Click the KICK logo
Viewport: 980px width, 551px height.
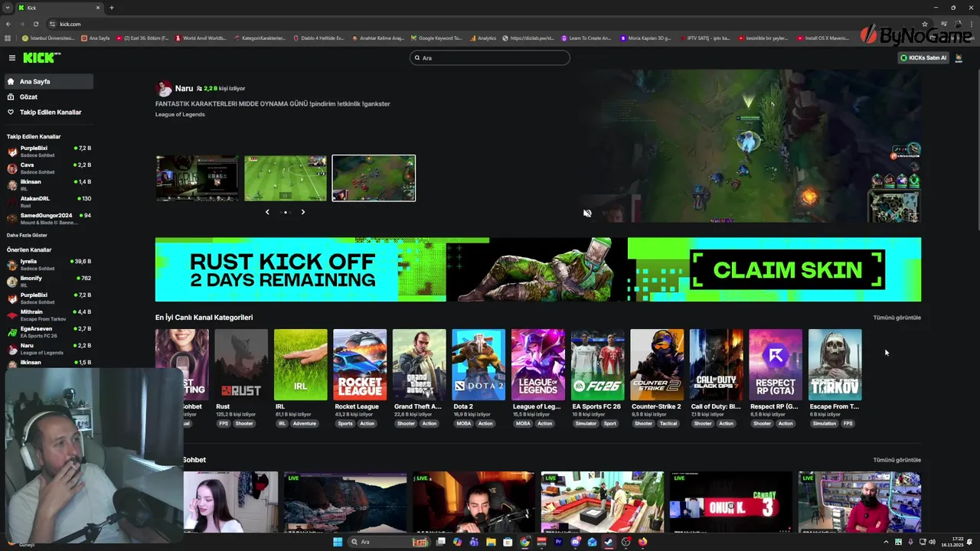pos(41,58)
